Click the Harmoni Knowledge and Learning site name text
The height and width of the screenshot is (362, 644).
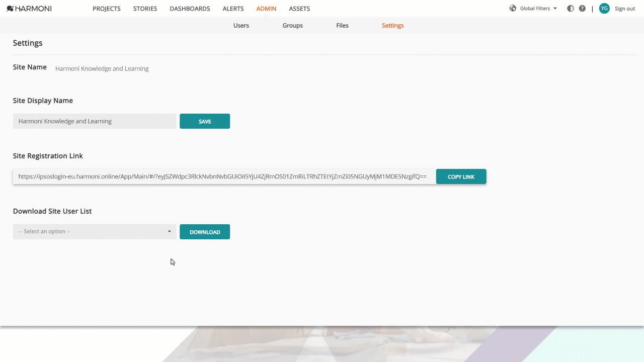[102, 68]
